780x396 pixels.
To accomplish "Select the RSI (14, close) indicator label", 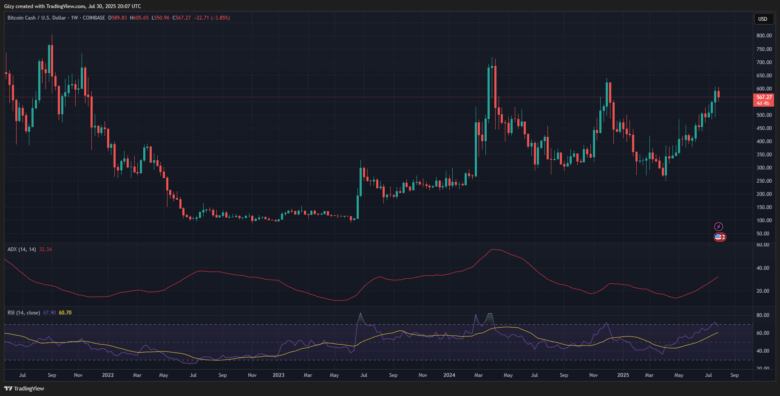I will [x=24, y=312].
